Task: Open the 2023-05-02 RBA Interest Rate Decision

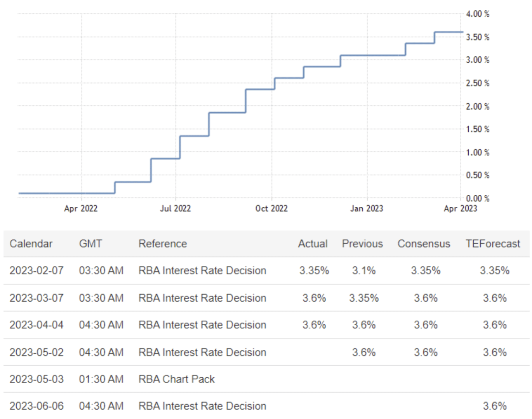Action: click(202, 353)
